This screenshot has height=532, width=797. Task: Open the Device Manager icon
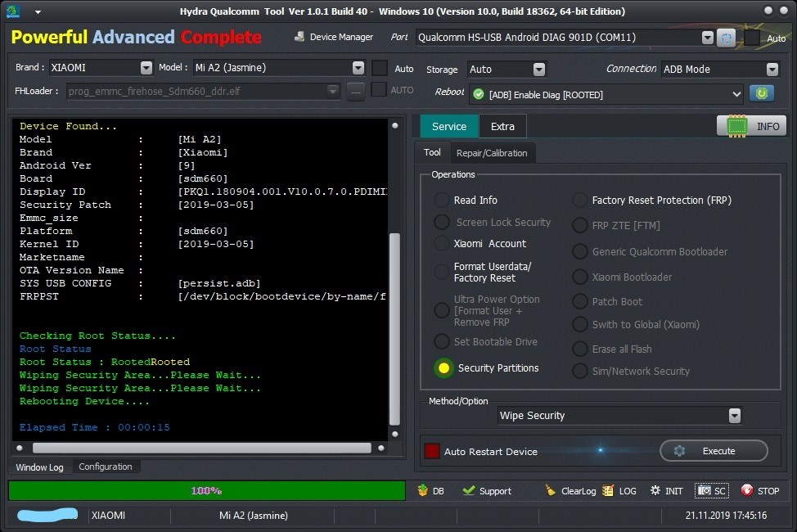point(299,37)
